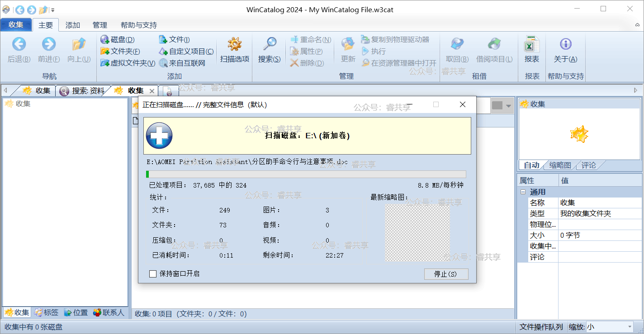
Task: Select the 收集 bottom tab in left pane
Action: point(17,312)
